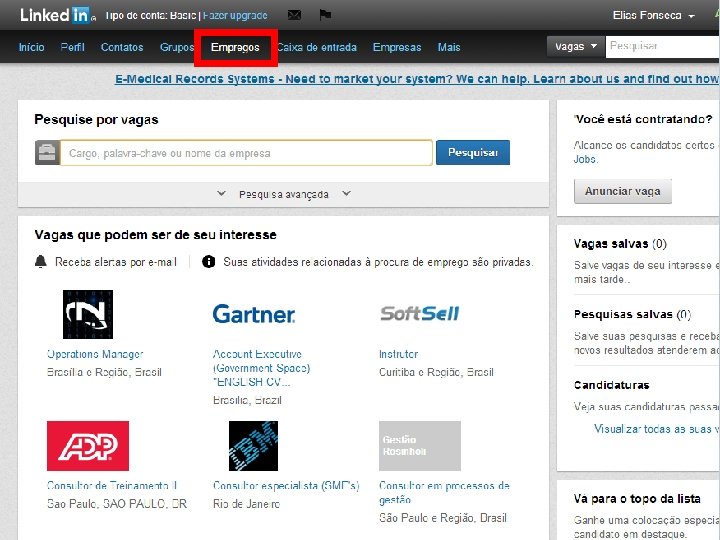Image resolution: width=720 pixels, height=540 pixels.
Task: Click the Rio de Janeiro location text
Action: 247,504
